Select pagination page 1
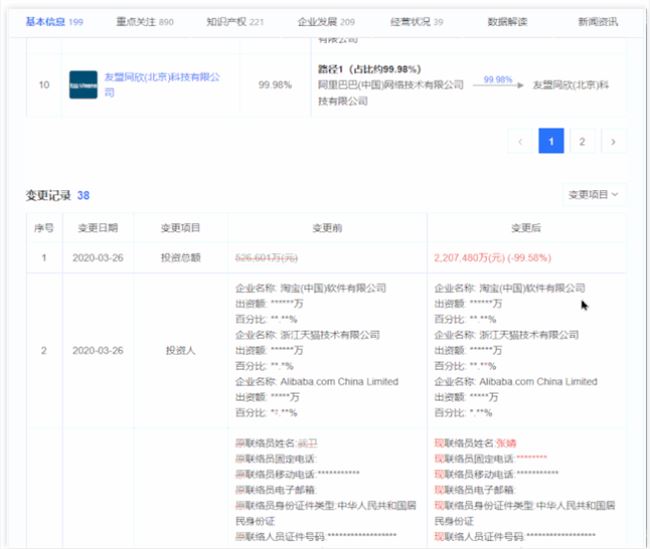Viewport: 650px width, 549px height. (551, 141)
